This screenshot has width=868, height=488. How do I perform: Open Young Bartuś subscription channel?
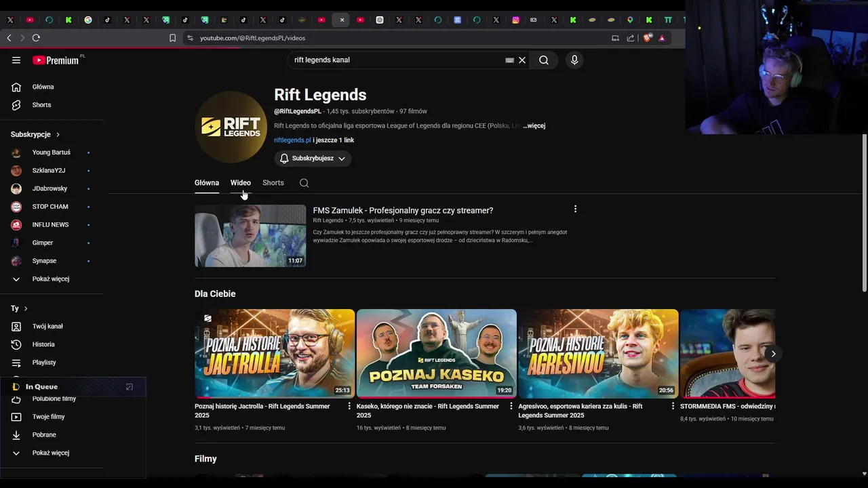(52, 152)
